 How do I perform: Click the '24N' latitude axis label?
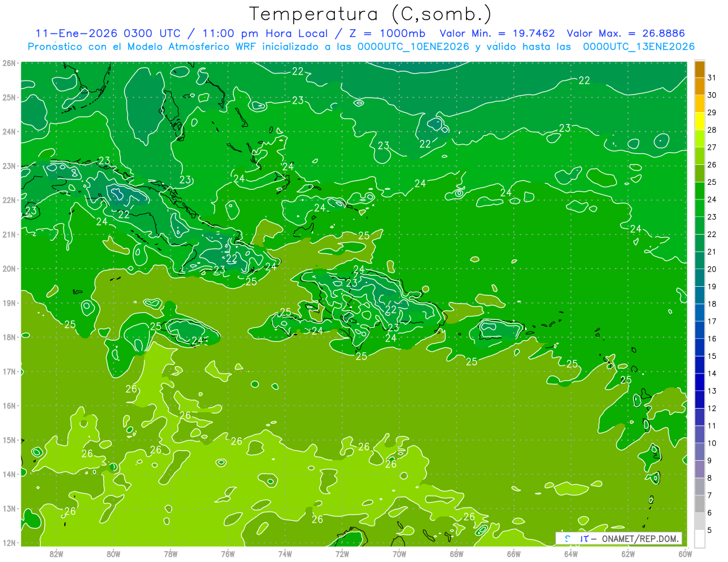point(9,132)
